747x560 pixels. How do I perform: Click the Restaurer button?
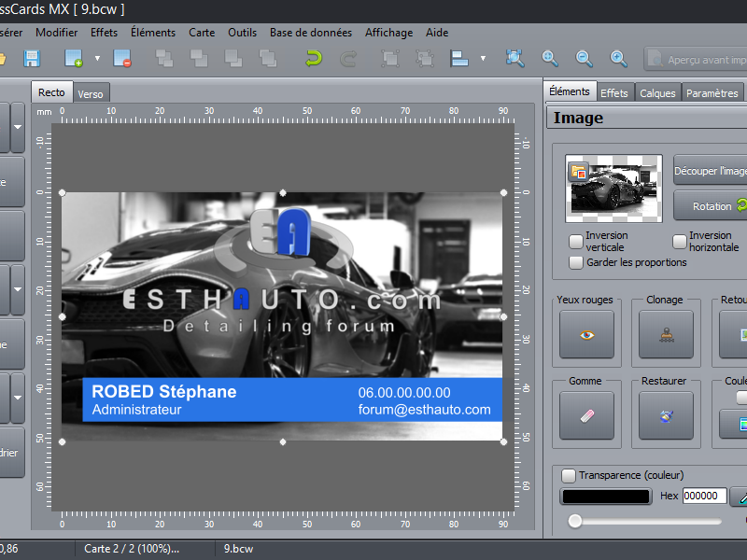tap(666, 415)
